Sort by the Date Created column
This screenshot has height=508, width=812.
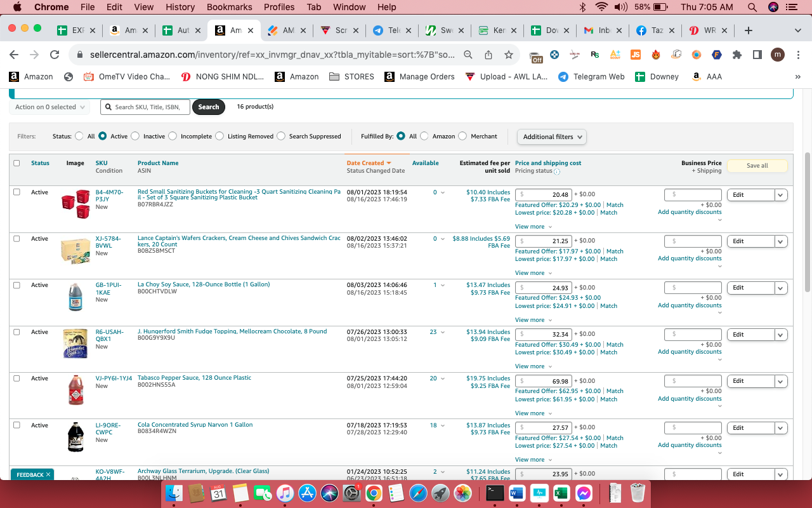[x=369, y=163]
